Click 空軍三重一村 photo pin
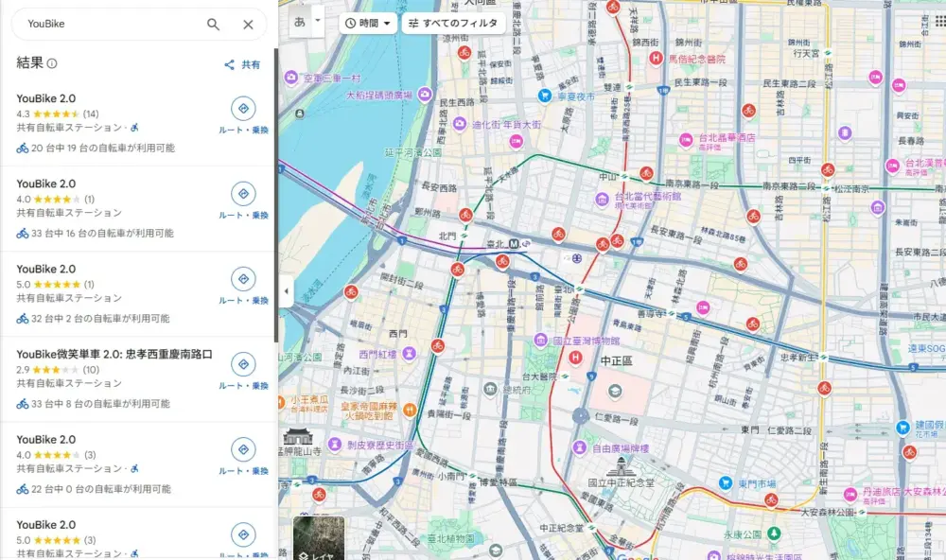This screenshot has height=560, width=946. click(x=291, y=78)
